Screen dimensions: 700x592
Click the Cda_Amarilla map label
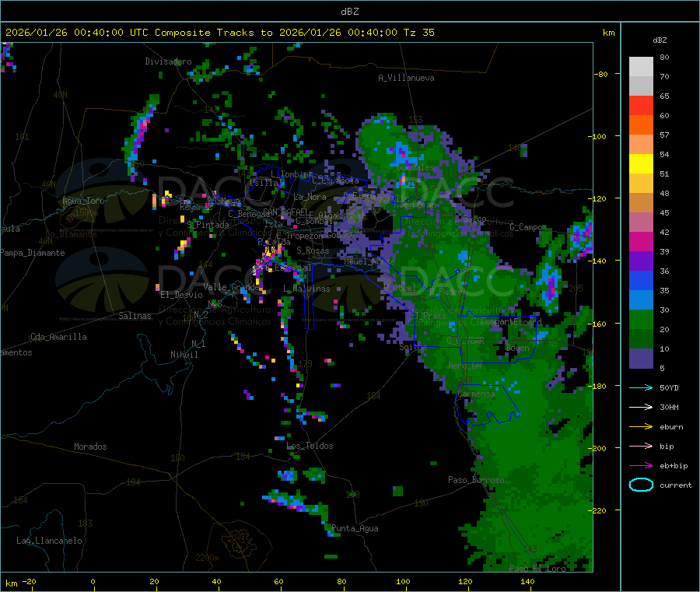[x=58, y=337]
